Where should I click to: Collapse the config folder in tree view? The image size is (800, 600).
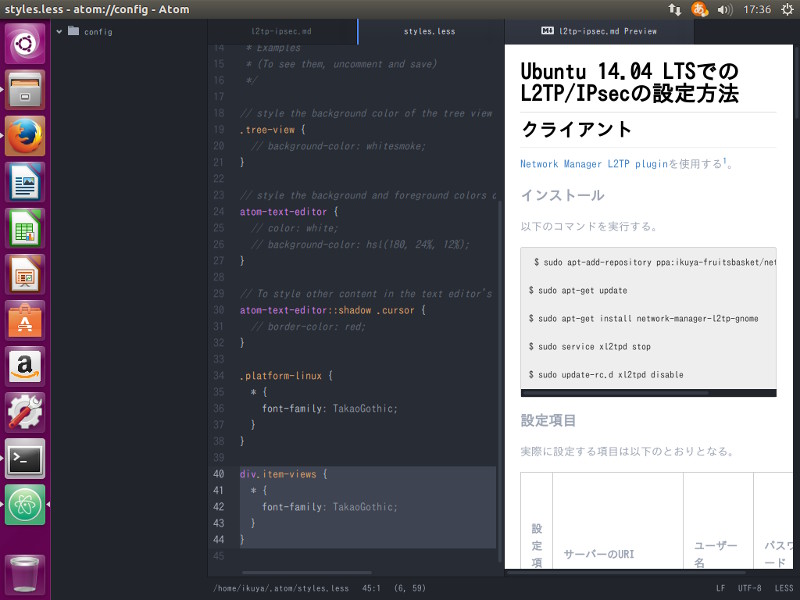59,32
